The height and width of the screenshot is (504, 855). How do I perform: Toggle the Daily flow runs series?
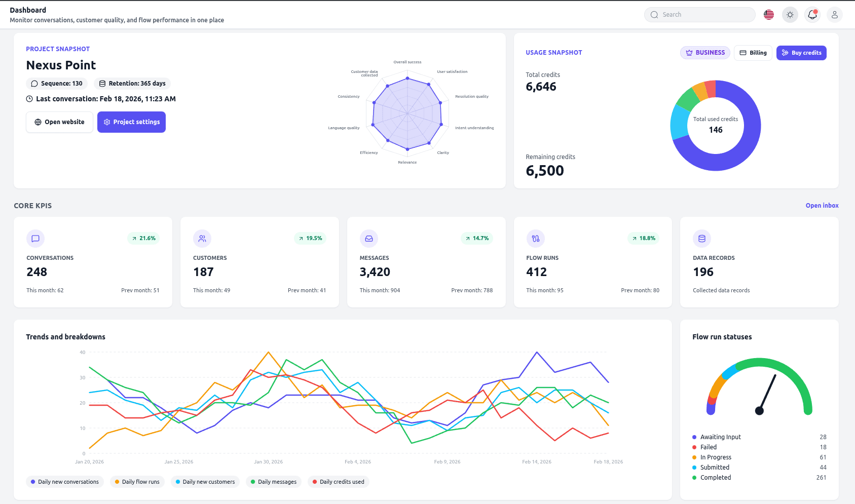(137, 482)
